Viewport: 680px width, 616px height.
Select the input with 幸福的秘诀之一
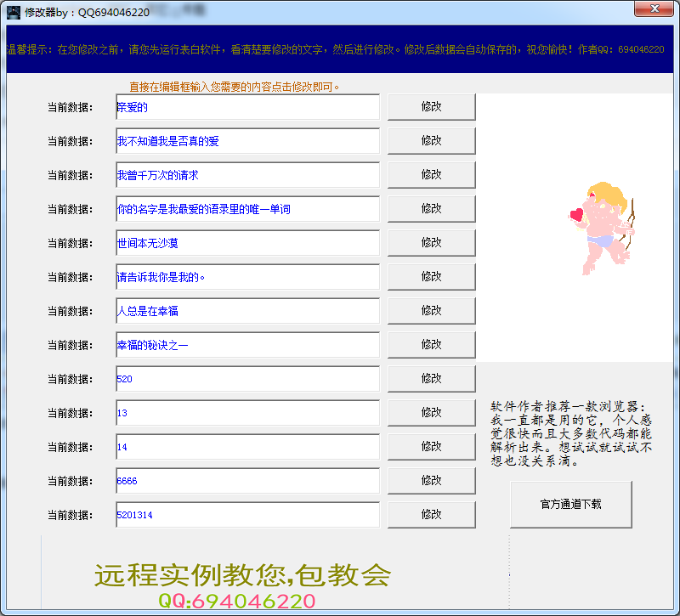pyautogui.click(x=247, y=345)
